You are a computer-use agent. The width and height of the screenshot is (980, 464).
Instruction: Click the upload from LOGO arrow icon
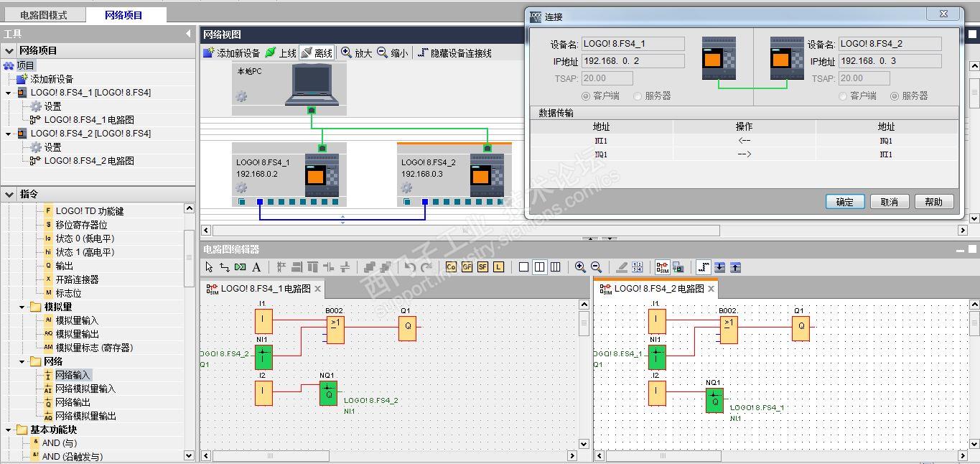click(735, 267)
